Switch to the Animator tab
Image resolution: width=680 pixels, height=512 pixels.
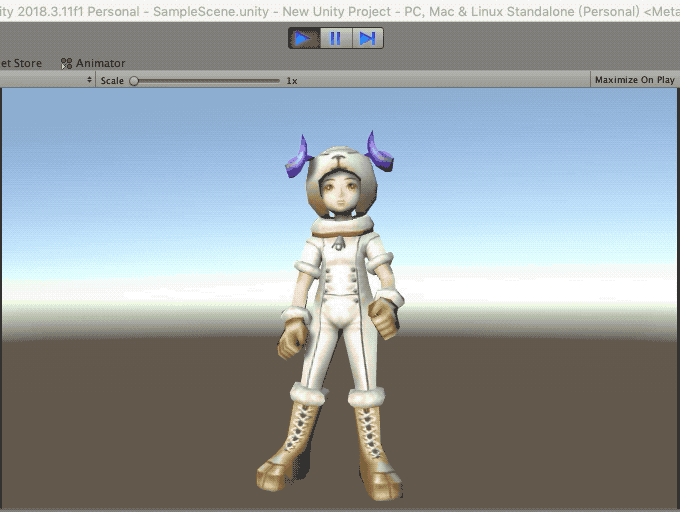point(92,63)
